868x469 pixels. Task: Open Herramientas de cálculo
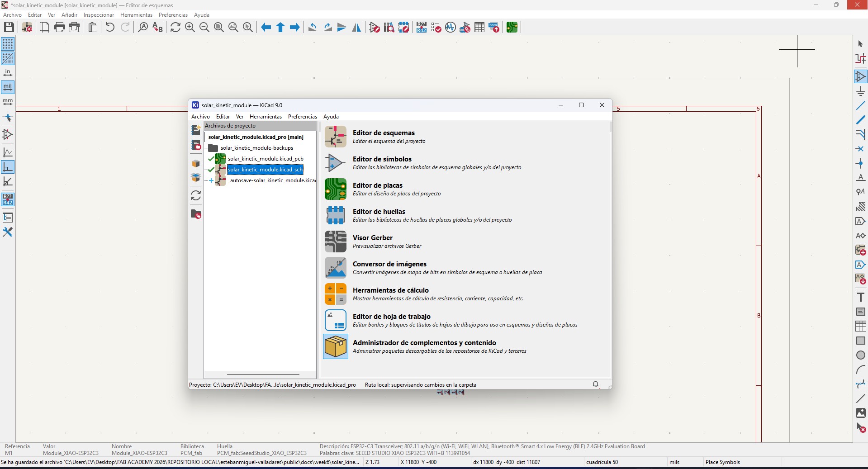coord(336,294)
